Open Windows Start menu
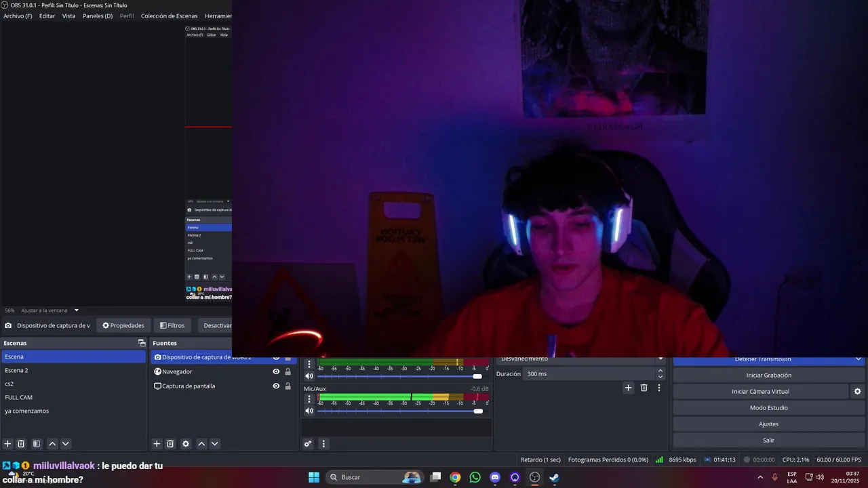Screen dimensions: 868x488 314,477
